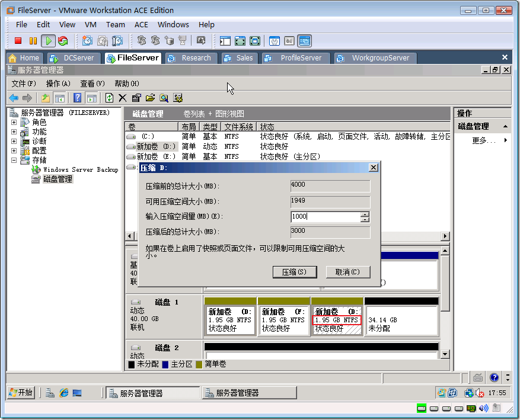Screen dimensions: 520x420
Task: Open the ACE menu
Action: pyautogui.click(x=141, y=24)
